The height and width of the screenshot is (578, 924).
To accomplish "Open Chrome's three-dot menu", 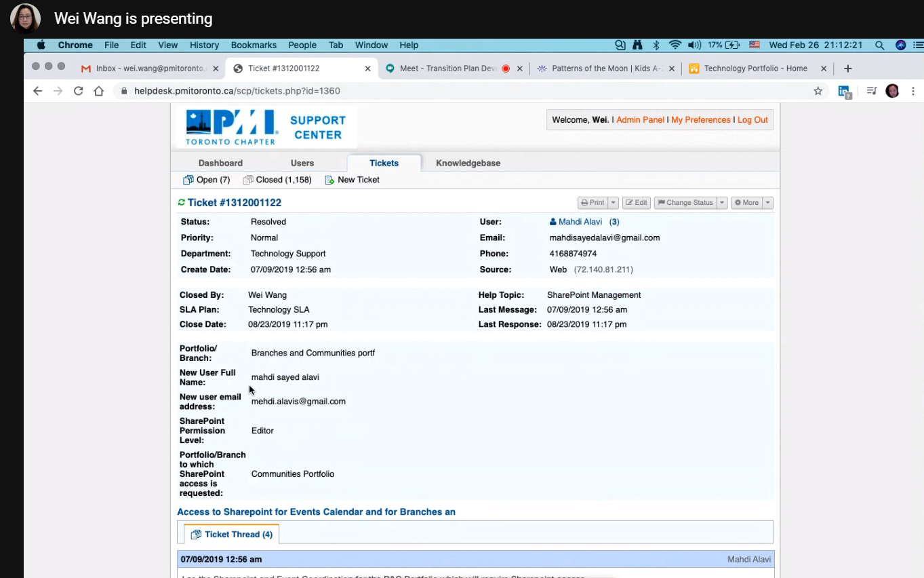I will point(913,91).
